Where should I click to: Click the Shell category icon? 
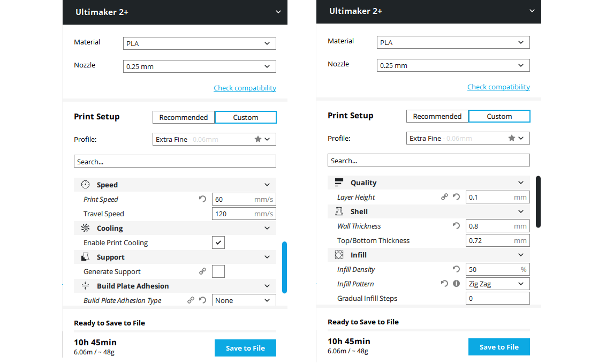click(x=339, y=211)
